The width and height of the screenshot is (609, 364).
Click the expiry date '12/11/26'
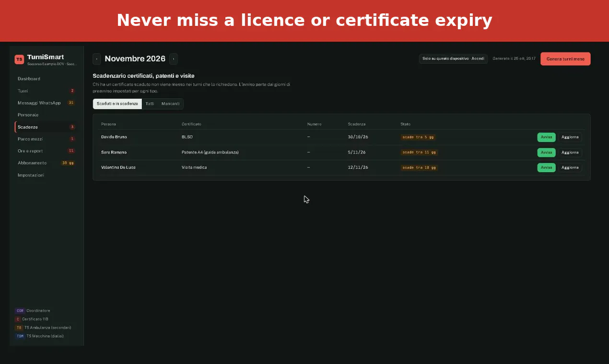pos(358,168)
